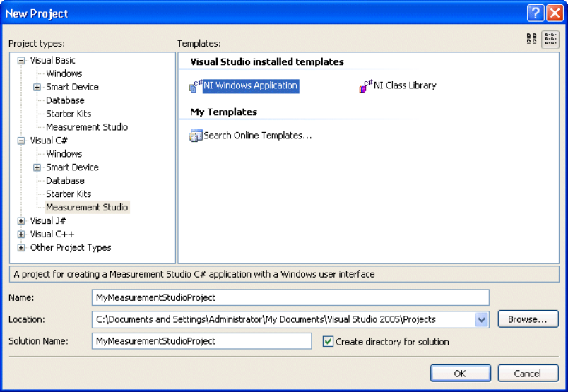The image size is (568, 392).
Task: Expand the Other Project Types node
Action: click(x=21, y=248)
